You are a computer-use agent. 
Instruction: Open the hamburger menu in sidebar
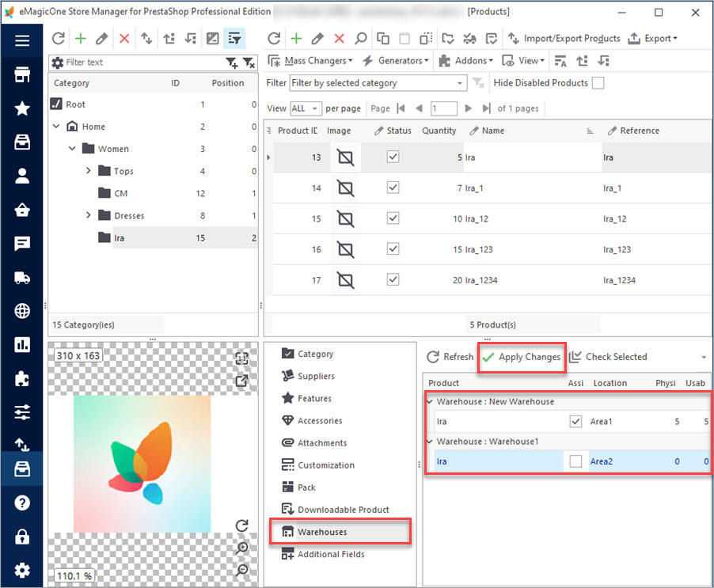22,40
